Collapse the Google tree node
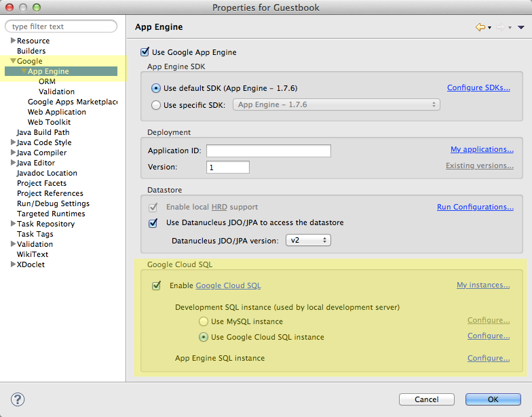This screenshot has width=532, height=417. (14, 61)
